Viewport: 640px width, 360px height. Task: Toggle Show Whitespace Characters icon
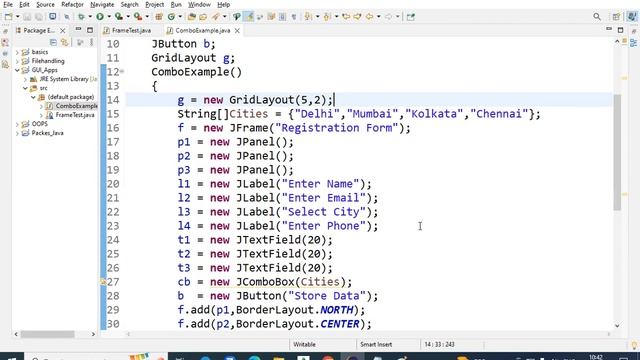coord(294,17)
